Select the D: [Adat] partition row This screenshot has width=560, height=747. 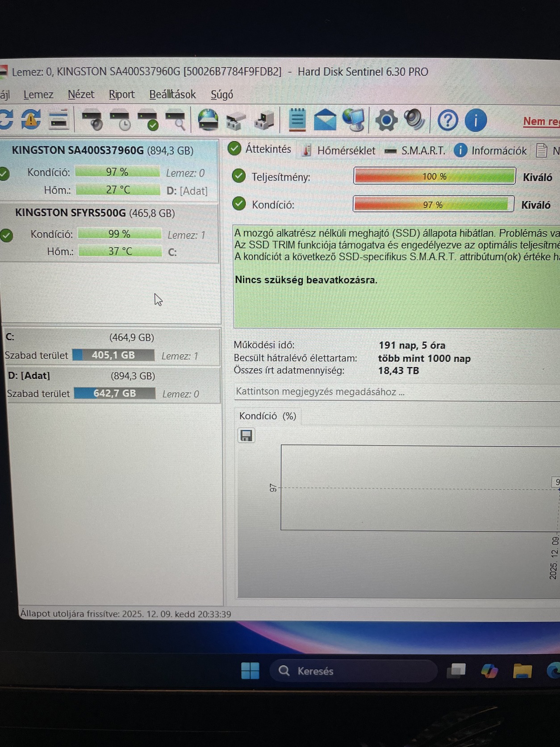tap(113, 385)
